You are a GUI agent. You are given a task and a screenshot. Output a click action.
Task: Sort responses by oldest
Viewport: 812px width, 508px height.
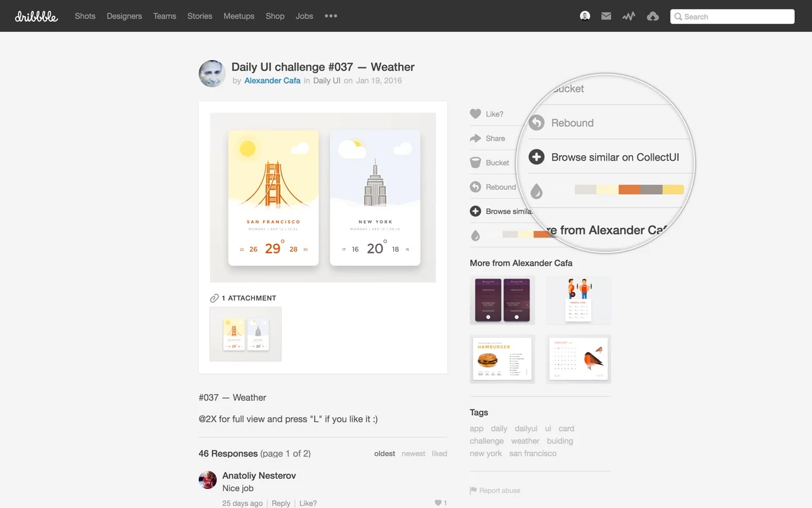click(x=384, y=453)
